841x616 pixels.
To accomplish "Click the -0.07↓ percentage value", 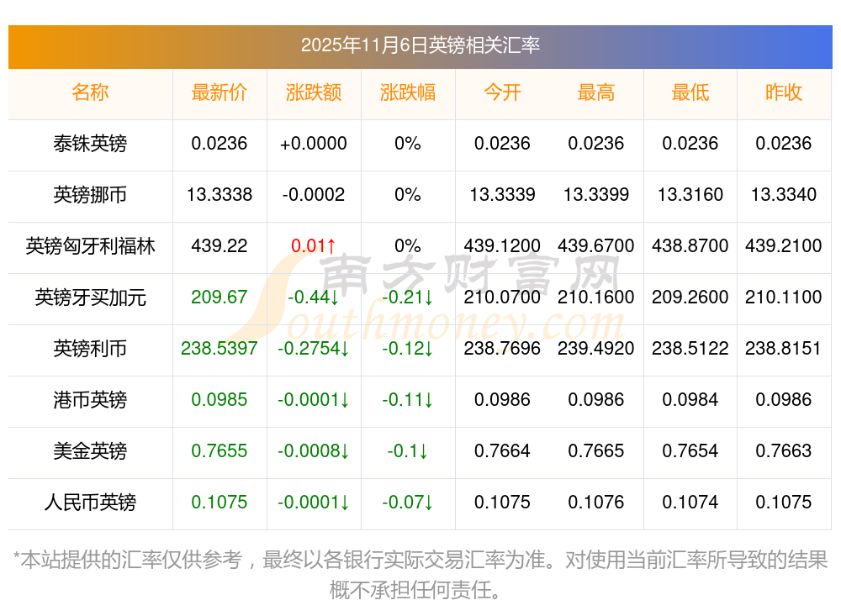I will pos(408,503).
